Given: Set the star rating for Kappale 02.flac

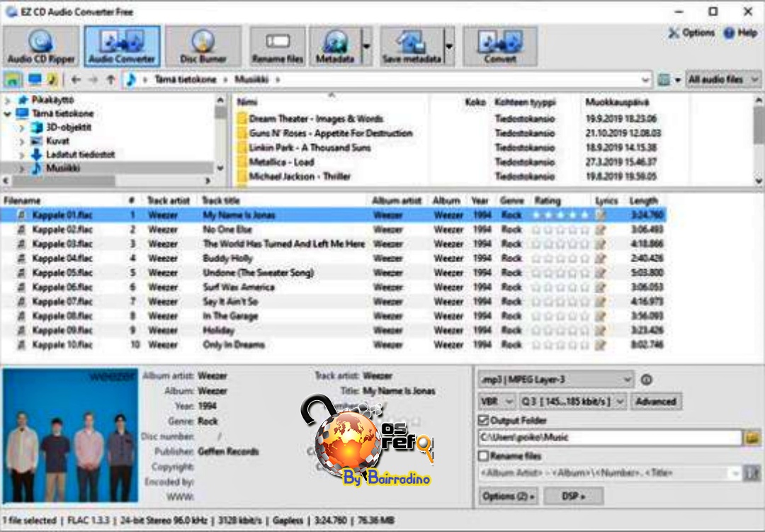Looking at the screenshot, I should point(560,230).
